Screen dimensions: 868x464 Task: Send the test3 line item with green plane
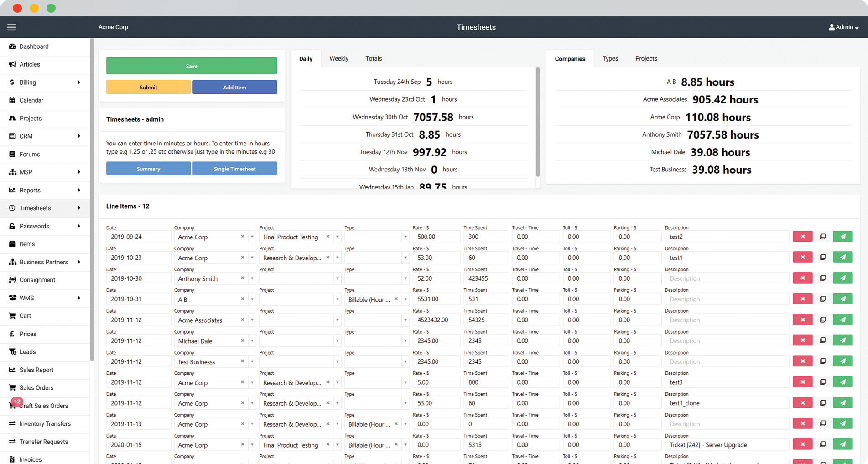(842, 382)
